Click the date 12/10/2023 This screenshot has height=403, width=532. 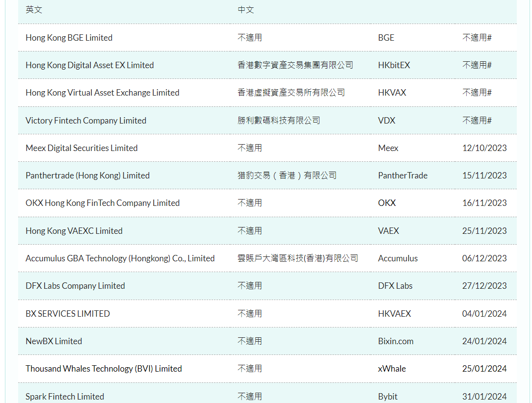click(x=484, y=148)
